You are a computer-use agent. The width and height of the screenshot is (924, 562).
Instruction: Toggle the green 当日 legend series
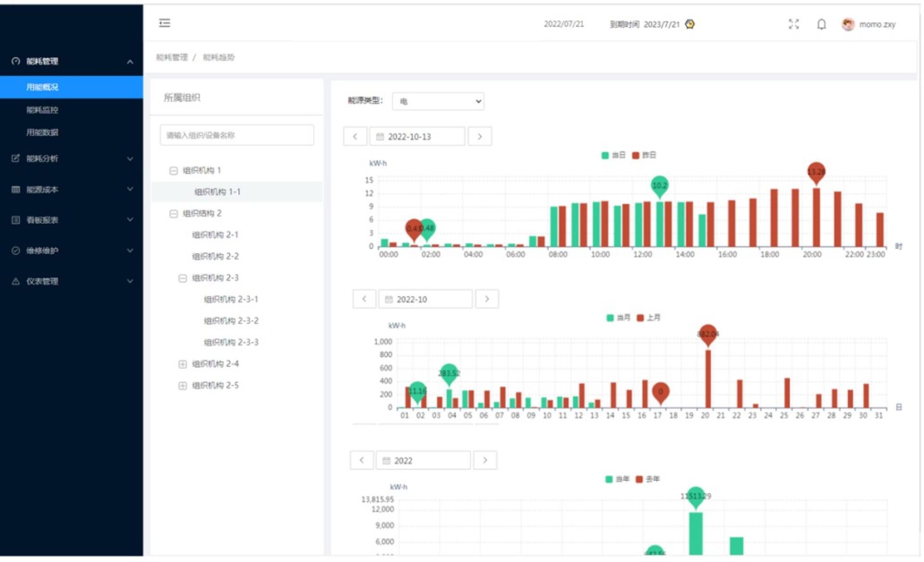pyautogui.click(x=613, y=155)
